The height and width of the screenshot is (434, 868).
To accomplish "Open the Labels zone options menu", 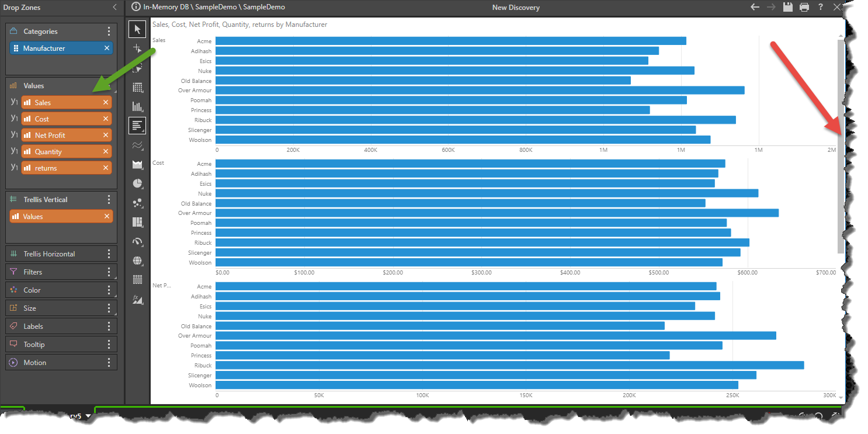I will (x=109, y=327).
